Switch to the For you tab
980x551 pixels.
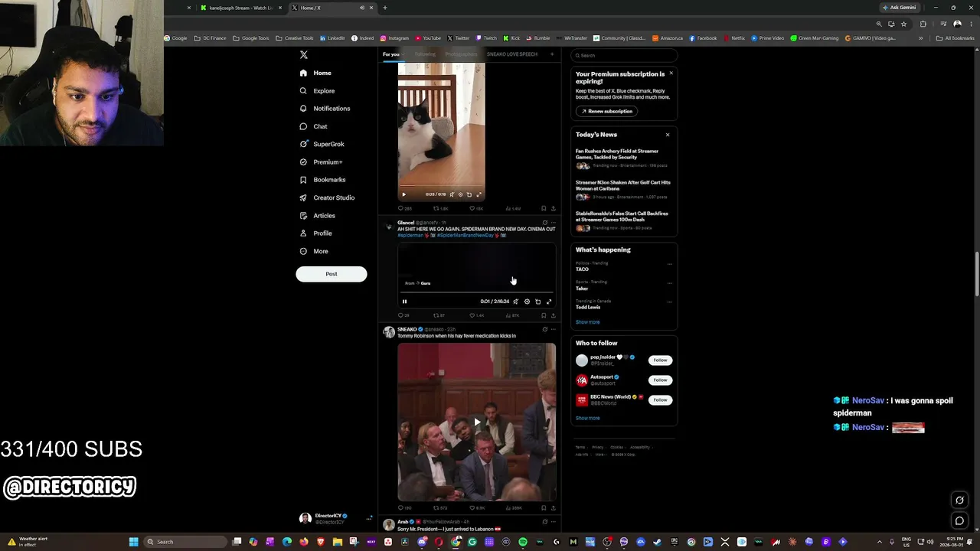coord(391,54)
